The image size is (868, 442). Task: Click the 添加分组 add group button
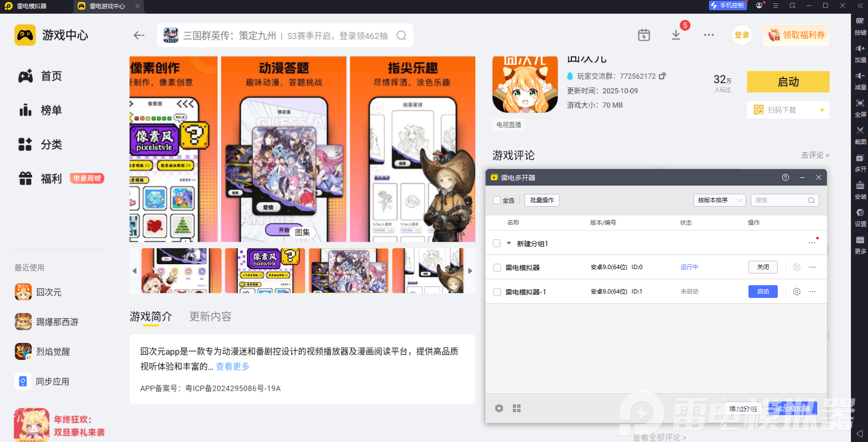tap(743, 409)
